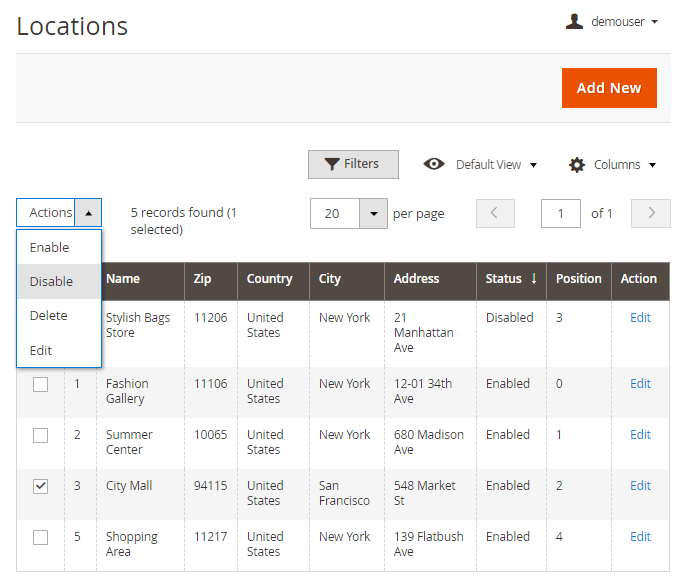Collapse the Actions menu arrow toggle

point(88,213)
